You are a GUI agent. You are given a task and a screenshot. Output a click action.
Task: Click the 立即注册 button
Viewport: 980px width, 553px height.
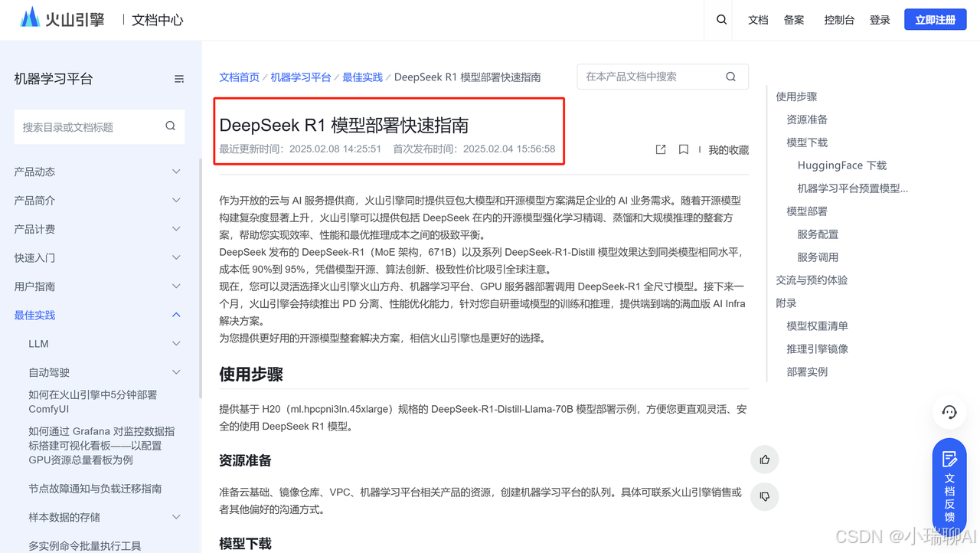[x=935, y=20]
